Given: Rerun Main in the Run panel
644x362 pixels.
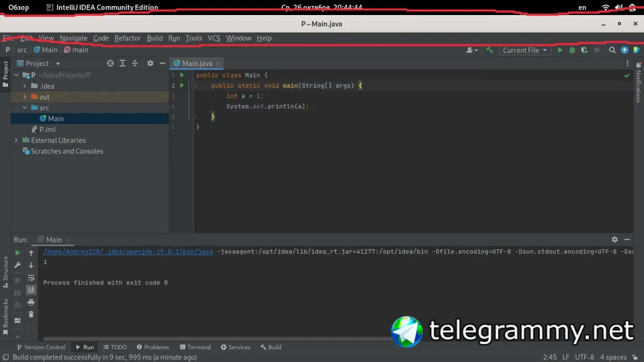Looking at the screenshot, I should coord(18,253).
